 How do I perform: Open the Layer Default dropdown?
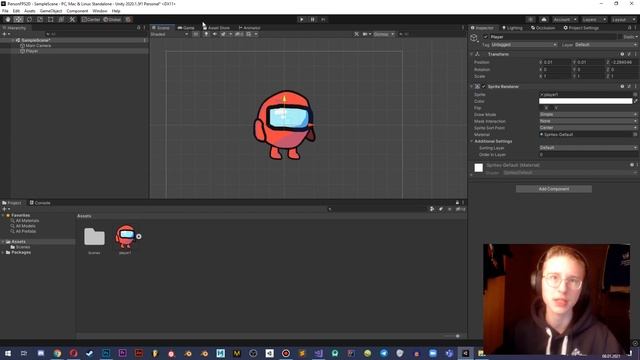606,44
